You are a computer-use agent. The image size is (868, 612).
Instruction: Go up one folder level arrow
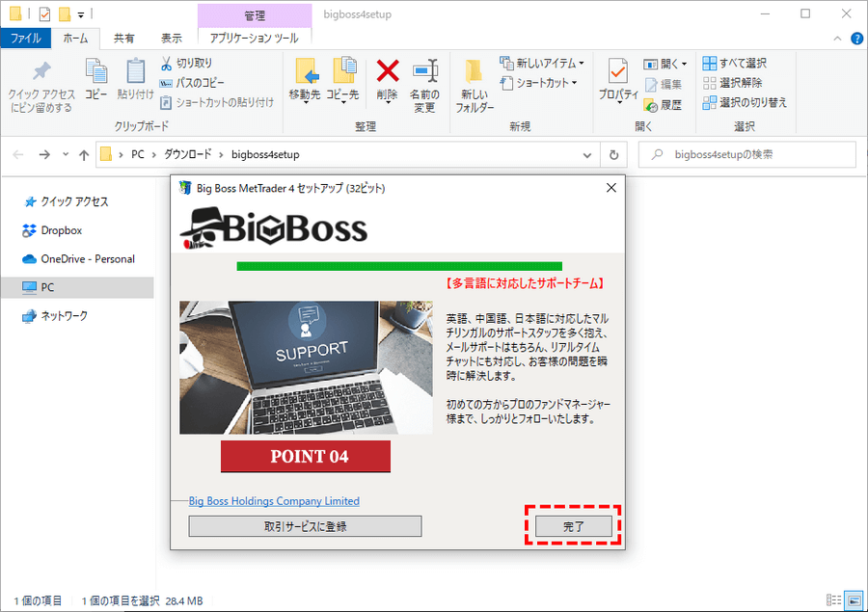pyautogui.click(x=84, y=155)
